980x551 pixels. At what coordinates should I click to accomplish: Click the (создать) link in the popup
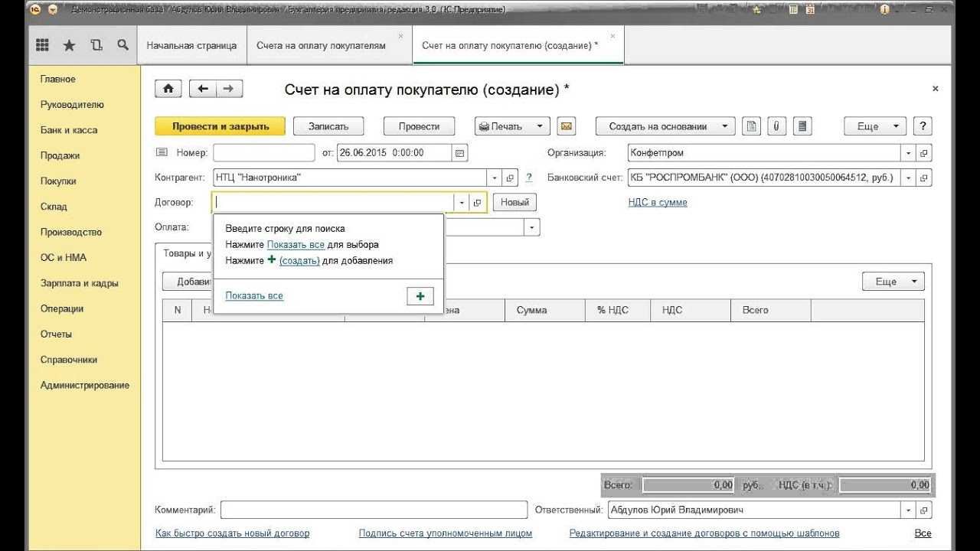tap(299, 260)
